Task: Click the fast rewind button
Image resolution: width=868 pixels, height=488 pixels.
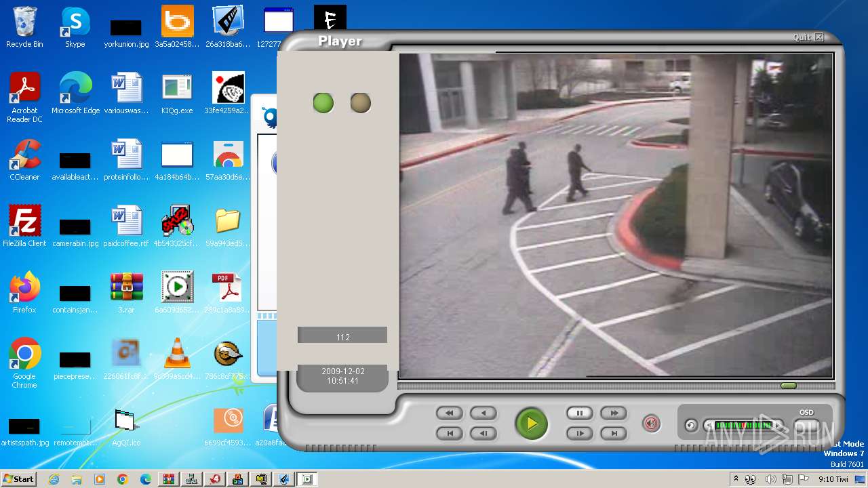Action: click(x=450, y=413)
